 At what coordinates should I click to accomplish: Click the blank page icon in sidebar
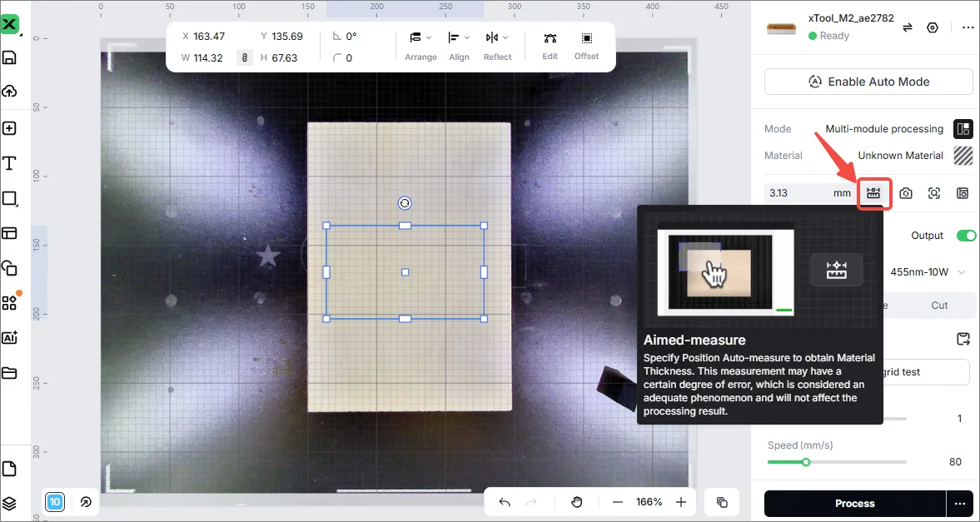9,469
